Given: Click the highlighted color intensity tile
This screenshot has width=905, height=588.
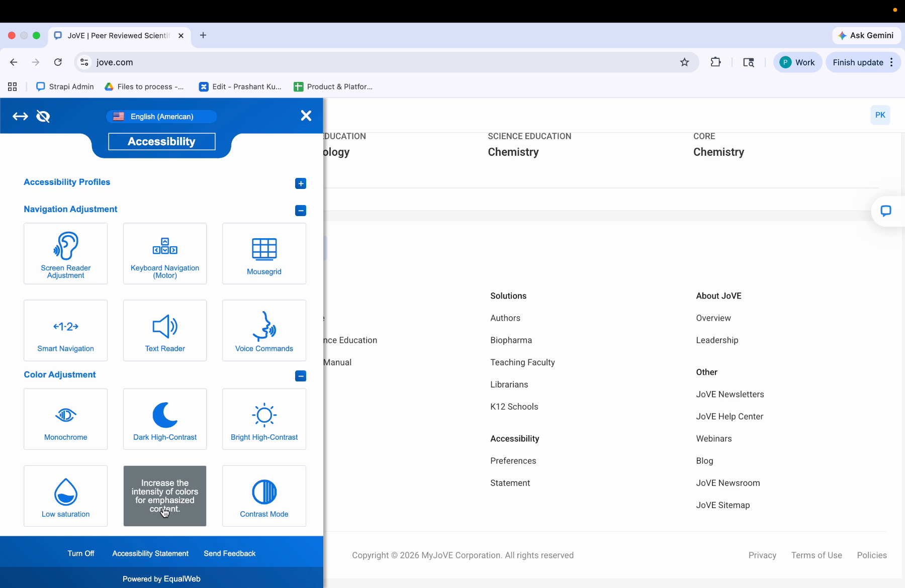Looking at the screenshot, I should point(165,496).
